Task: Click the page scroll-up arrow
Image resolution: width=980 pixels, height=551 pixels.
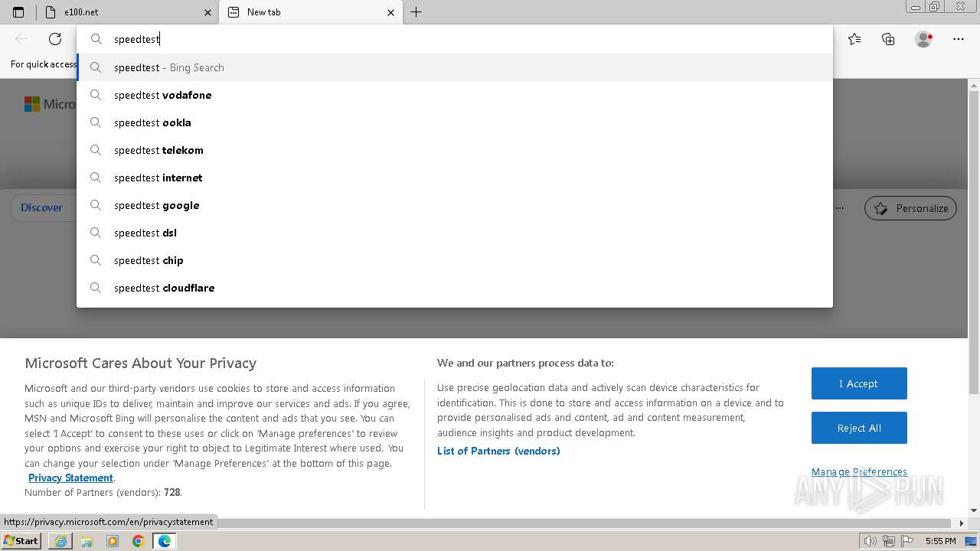Action: pos(974,84)
